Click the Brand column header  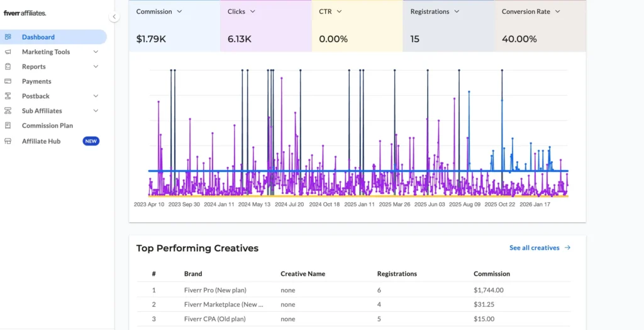pos(193,273)
